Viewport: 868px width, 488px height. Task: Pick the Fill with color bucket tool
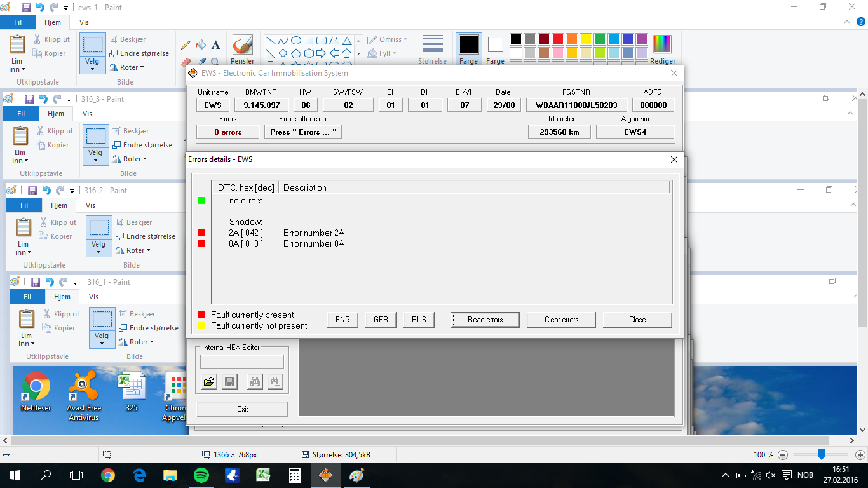tap(201, 45)
